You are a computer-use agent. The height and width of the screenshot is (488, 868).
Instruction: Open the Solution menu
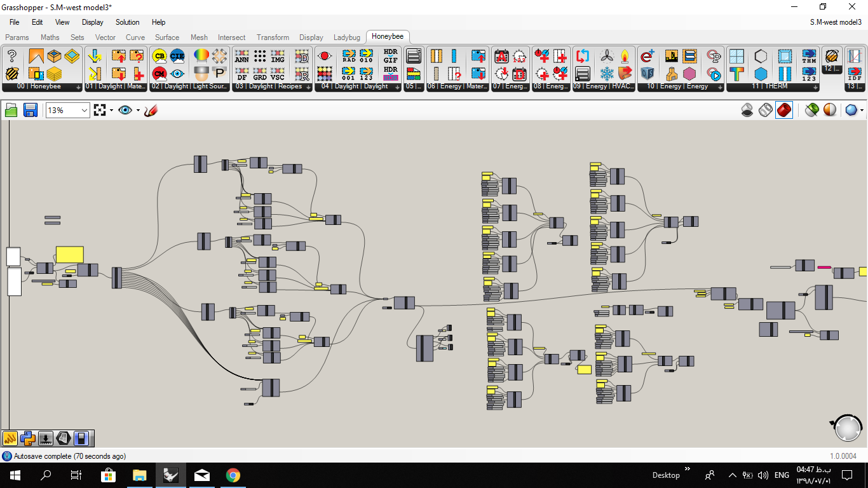click(127, 22)
